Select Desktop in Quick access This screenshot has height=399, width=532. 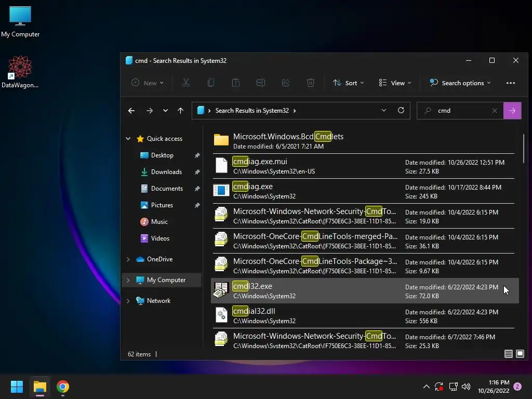click(x=162, y=155)
